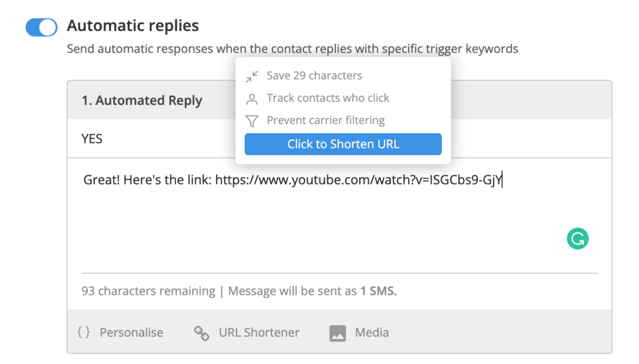
Task: Click the picture Media icon
Action: [x=338, y=333]
